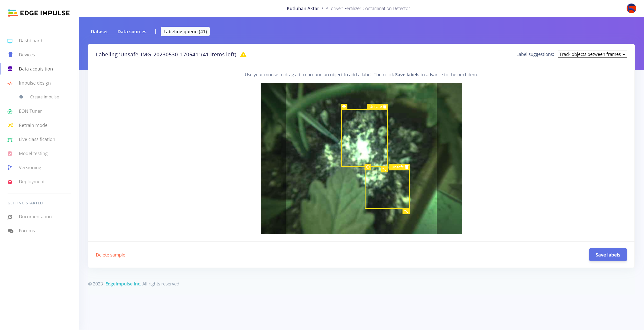This screenshot has height=330, width=644.
Task: Open the Label suggestions dropdown
Action: click(592, 54)
